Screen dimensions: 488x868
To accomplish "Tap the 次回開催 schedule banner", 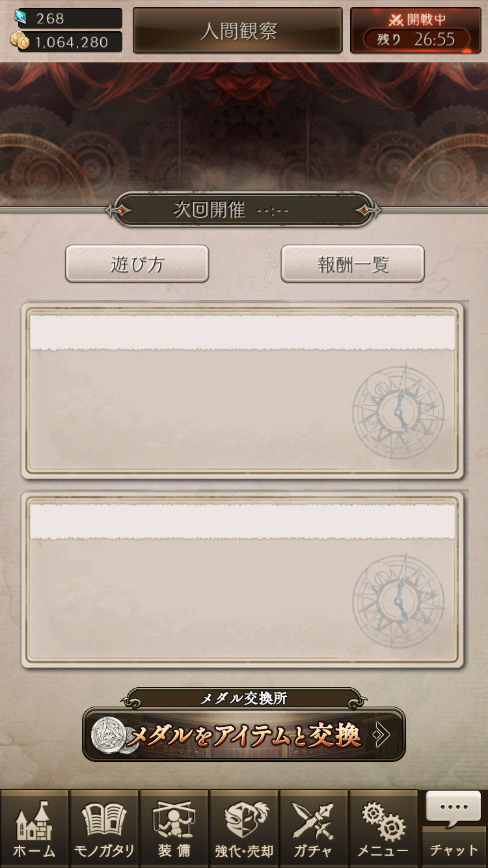I will [x=243, y=210].
